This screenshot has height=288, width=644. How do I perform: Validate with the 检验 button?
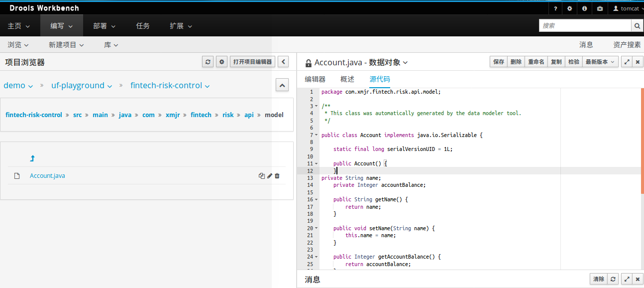(x=574, y=62)
